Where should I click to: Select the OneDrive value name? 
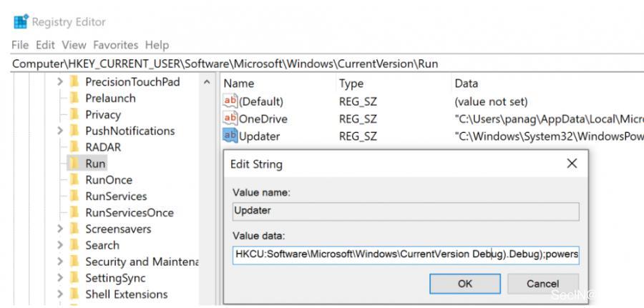(263, 119)
